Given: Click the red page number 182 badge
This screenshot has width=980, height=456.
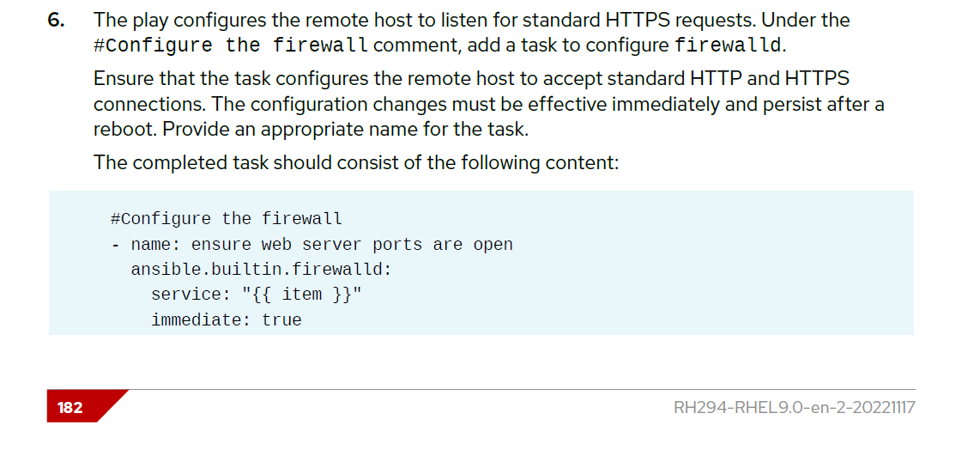Looking at the screenshot, I should click(70, 407).
